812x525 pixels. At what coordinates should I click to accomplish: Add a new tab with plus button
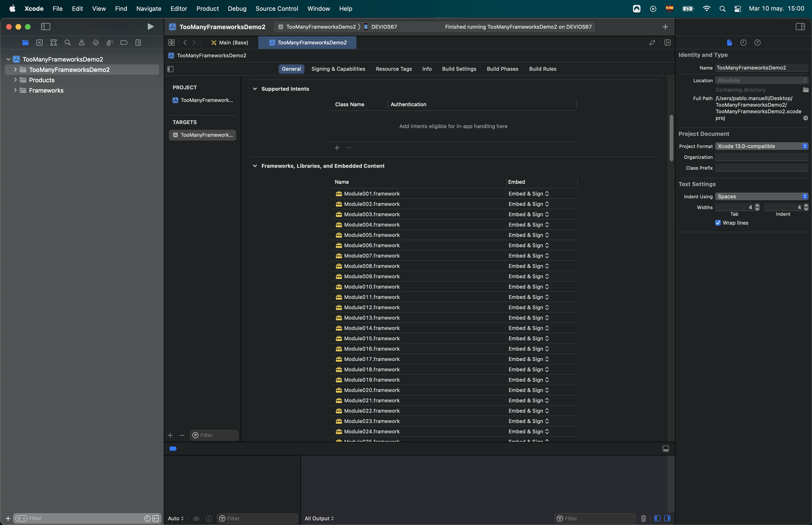click(x=665, y=27)
